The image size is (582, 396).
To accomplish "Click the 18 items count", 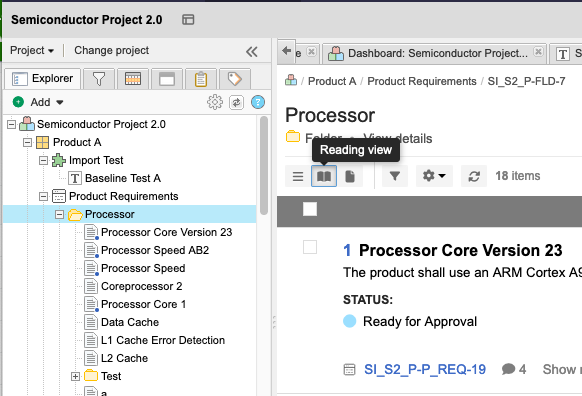I will click(518, 176).
